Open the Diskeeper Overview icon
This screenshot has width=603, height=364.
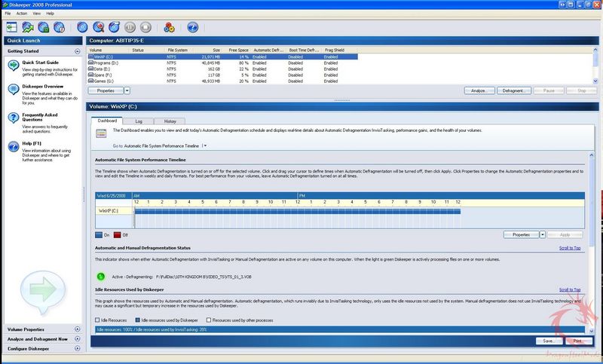pos(13,91)
